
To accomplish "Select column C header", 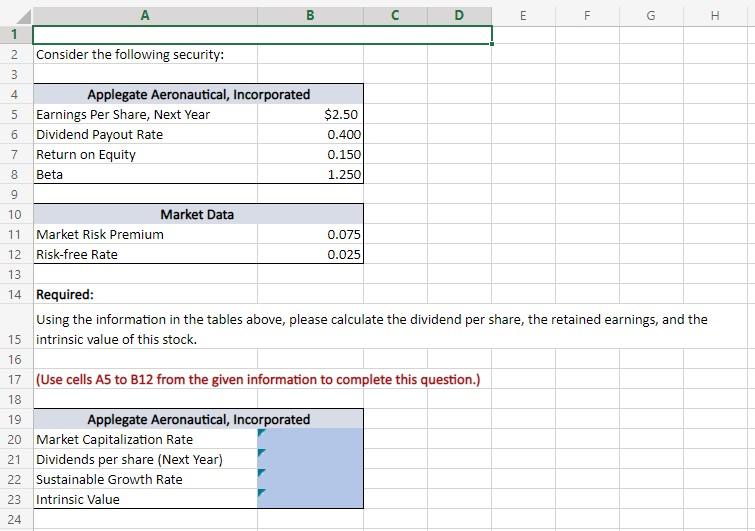I will click(x=395, y=15).
